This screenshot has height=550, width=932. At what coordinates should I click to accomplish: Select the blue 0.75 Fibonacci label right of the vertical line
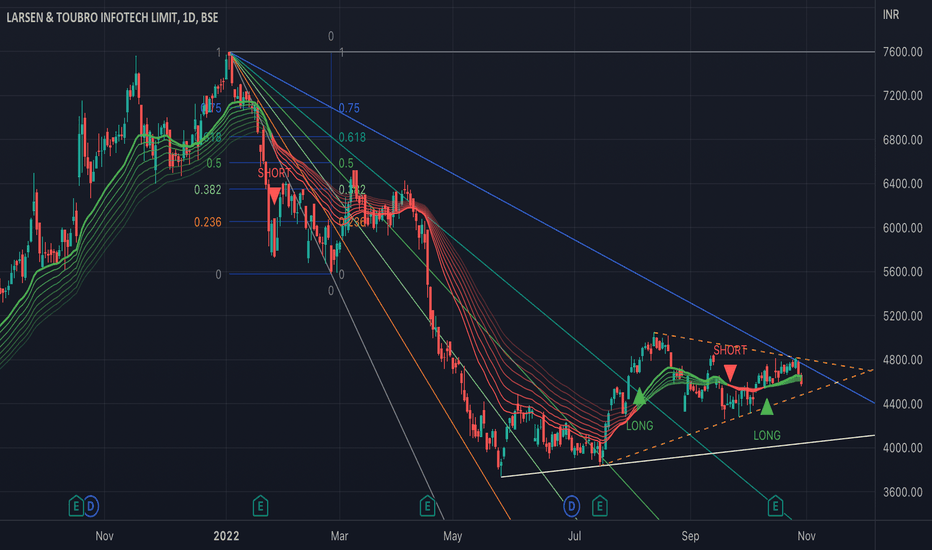click(x=349, y=108)
